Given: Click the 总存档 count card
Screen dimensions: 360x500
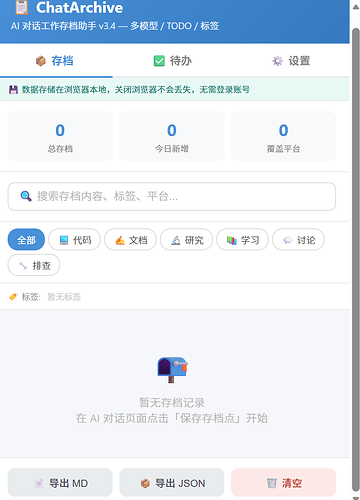Looking at the screenshot, I should (x=60, y=136).
